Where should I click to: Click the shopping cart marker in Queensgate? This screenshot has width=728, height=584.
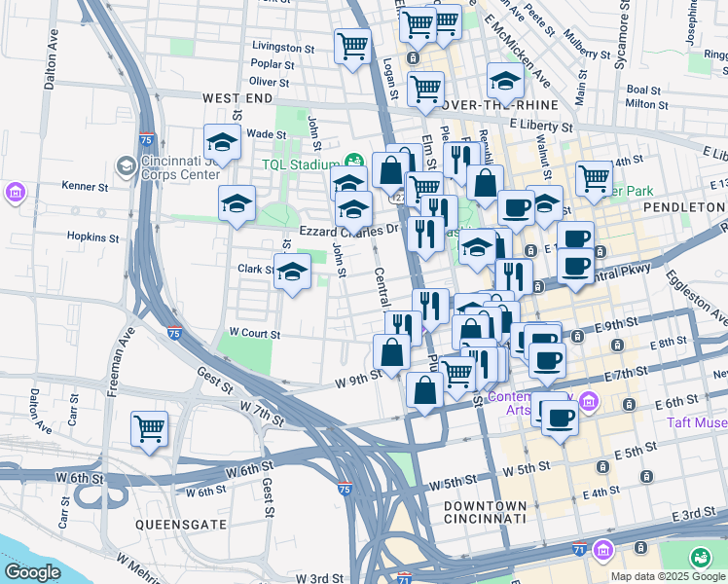[149, 428]
